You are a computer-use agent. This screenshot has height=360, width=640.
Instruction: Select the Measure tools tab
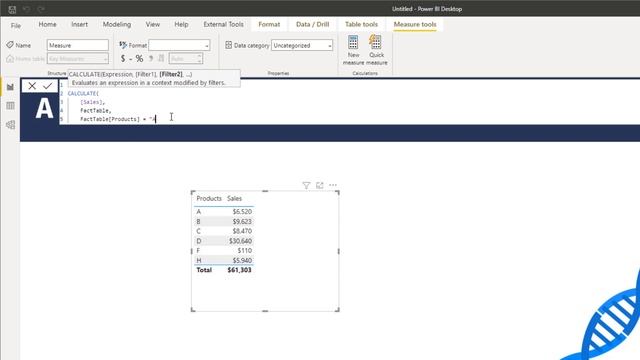tap(415, 24)
